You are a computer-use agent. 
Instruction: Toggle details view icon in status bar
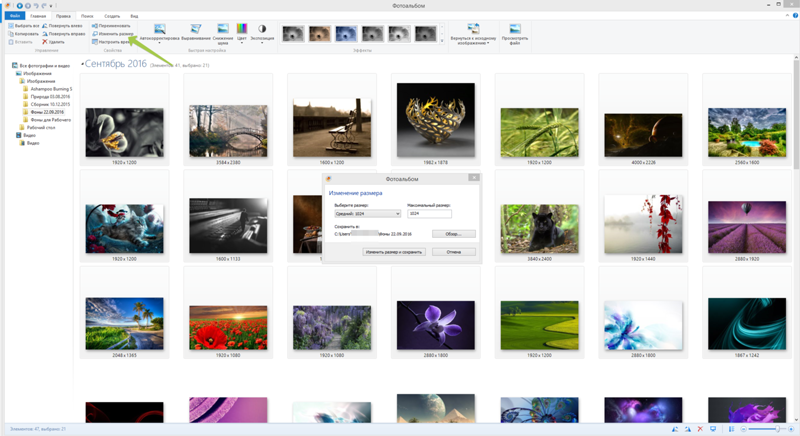click(x=731, y=429)
